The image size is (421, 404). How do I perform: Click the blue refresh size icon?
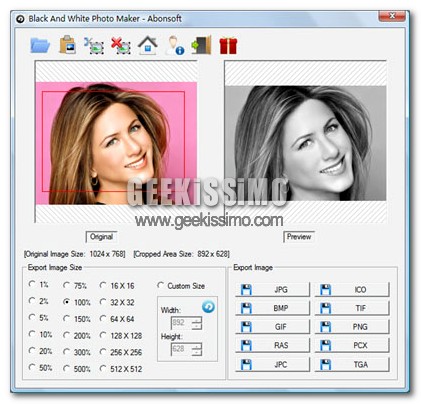(x=208, y=306)
